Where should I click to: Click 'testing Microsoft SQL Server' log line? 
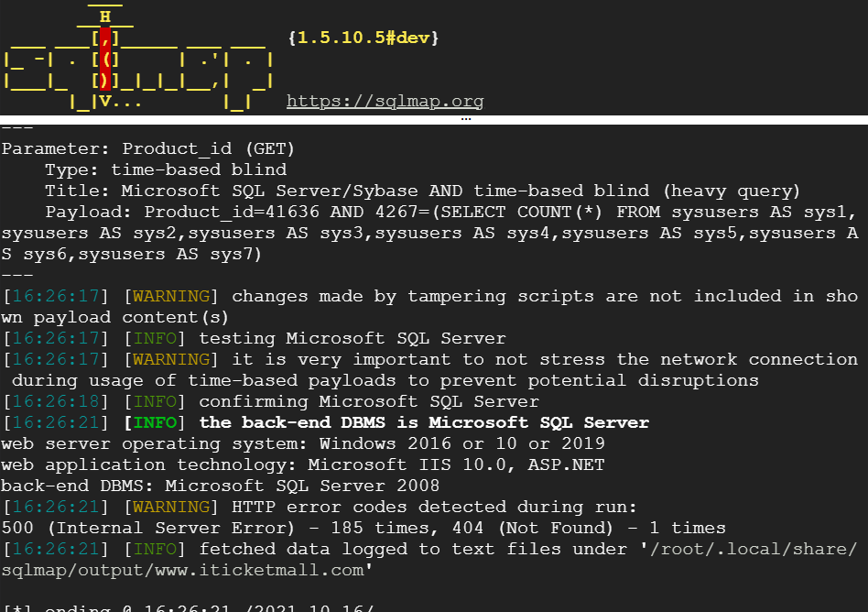pos(353,338)
